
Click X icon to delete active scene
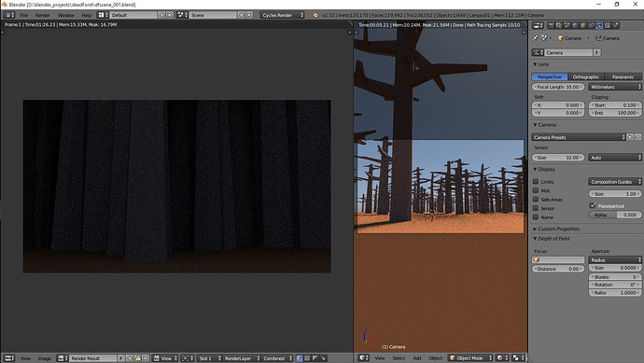click(249, 15)
